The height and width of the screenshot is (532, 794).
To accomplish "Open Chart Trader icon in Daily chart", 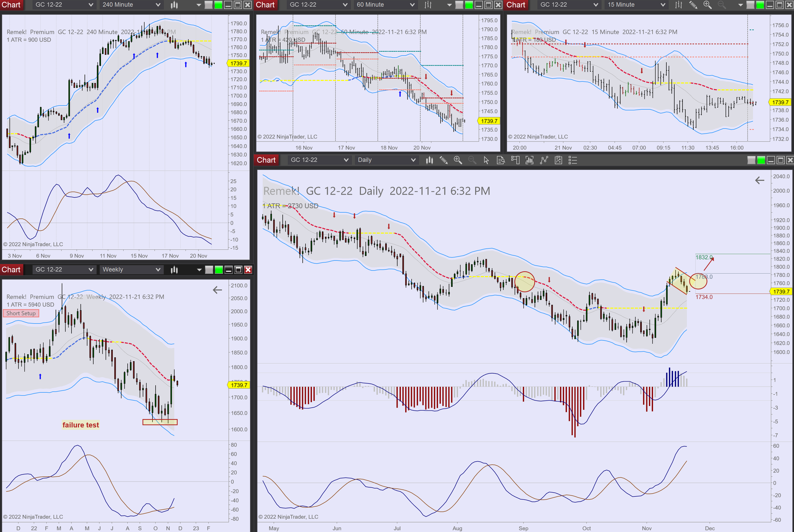I will click(x=515, y=160).
